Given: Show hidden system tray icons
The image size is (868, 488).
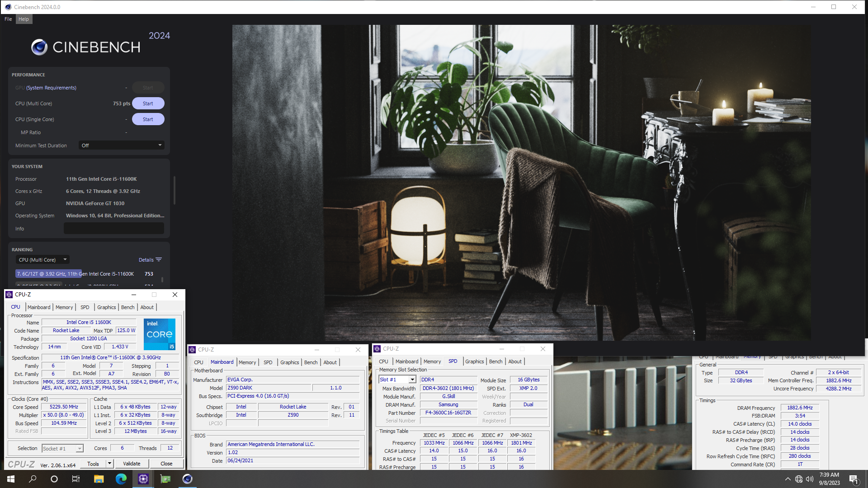Looking at the screenshot, I should pyautogui.click(x=788, y=479).
